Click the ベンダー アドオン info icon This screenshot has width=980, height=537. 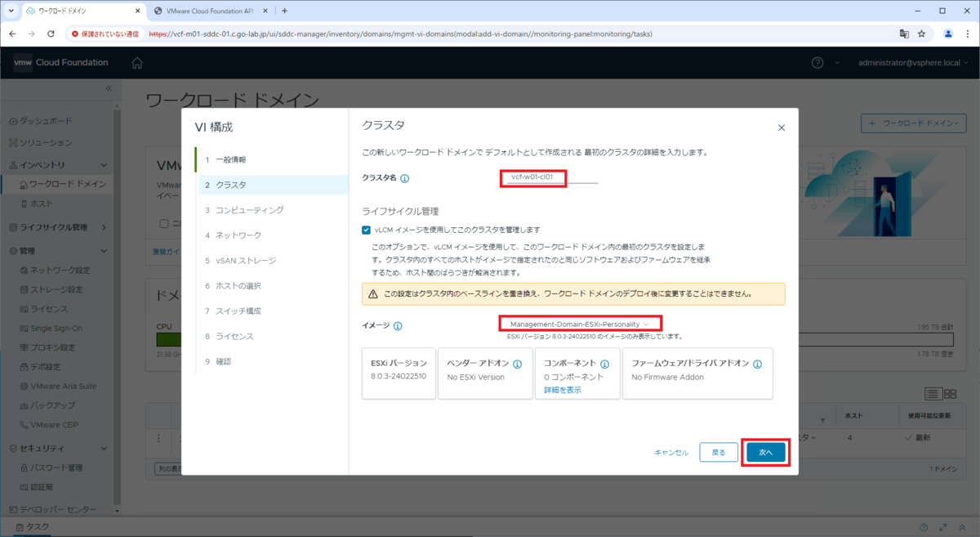pyautogui.click(x=518, y=364)
